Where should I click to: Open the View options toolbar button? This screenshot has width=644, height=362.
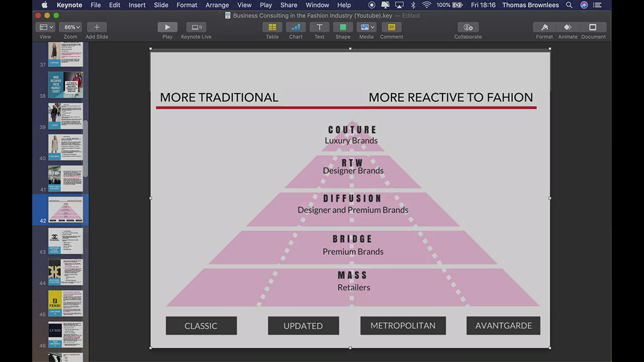(x=45, y=27)
